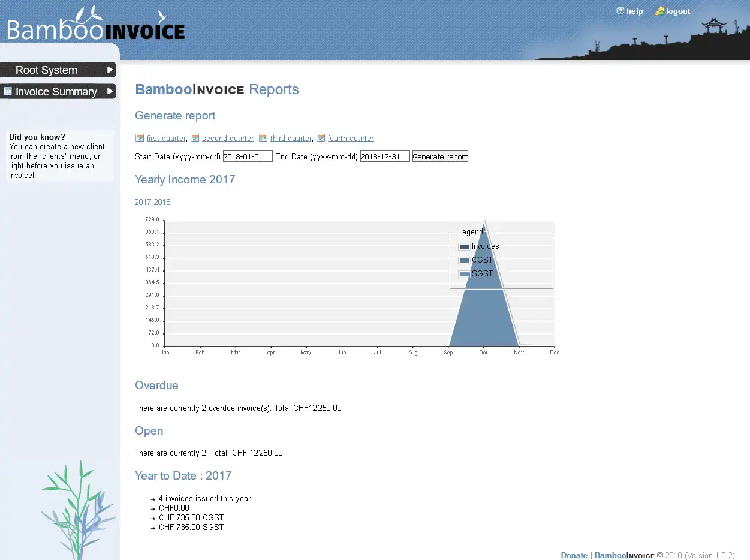
Task: Click the logout link
Action: point(678,11)
